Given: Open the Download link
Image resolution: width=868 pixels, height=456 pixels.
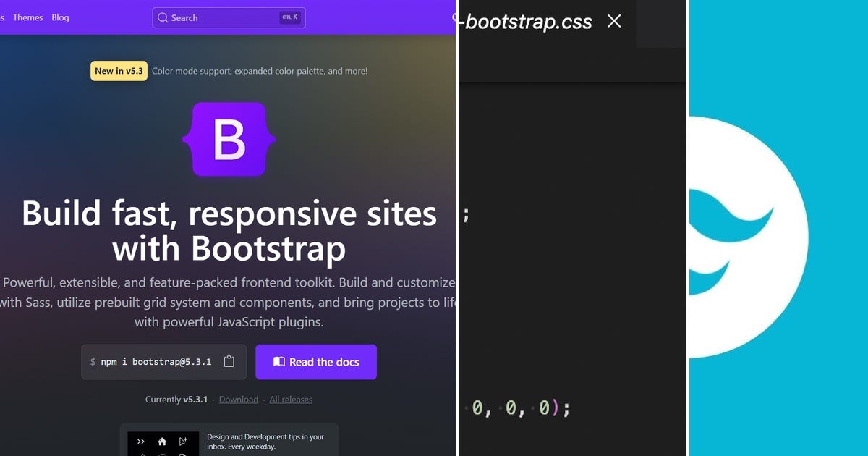Looking at the screenshot, I should pos(239,399).
